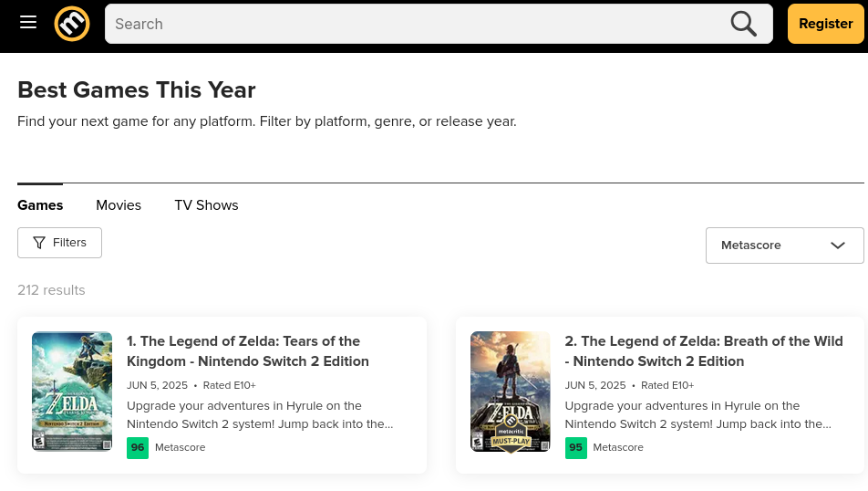
Task: Open Tears of the Kingdom title link
Action: tap(247, 351)
